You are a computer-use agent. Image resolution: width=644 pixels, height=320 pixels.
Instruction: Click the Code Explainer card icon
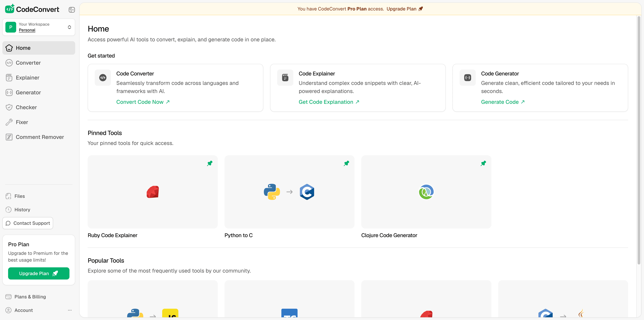[285, 78]
